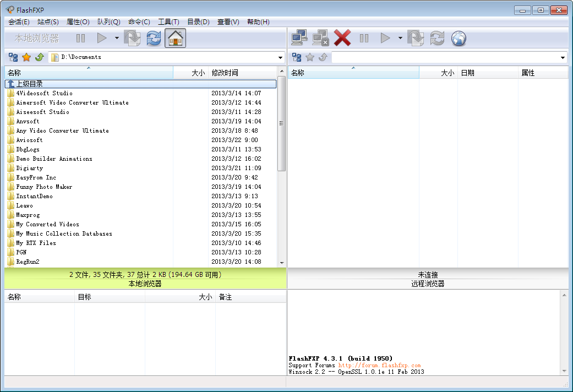Open the local folder tree icon
The image size is (573, 392).
tap(13, 57)
